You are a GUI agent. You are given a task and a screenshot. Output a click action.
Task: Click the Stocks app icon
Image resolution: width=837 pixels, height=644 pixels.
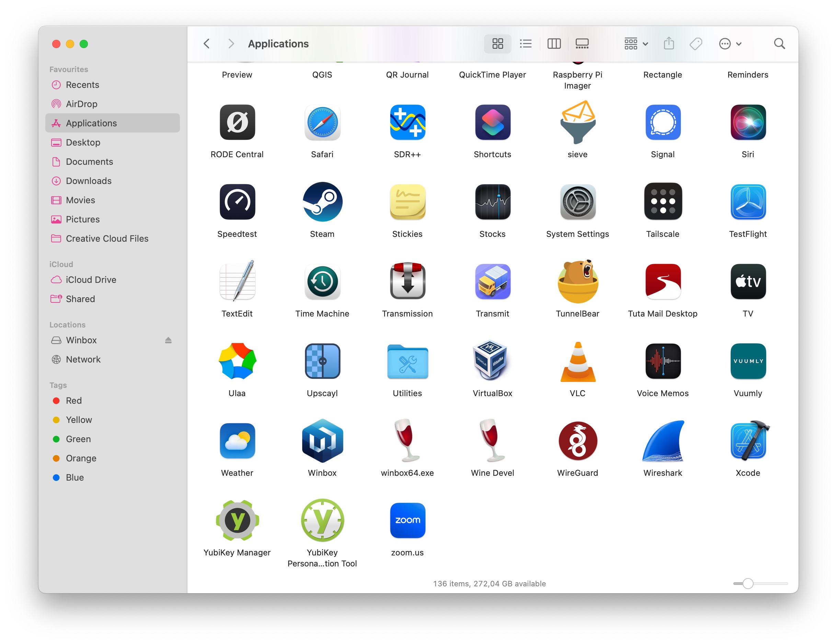[492, 202]
